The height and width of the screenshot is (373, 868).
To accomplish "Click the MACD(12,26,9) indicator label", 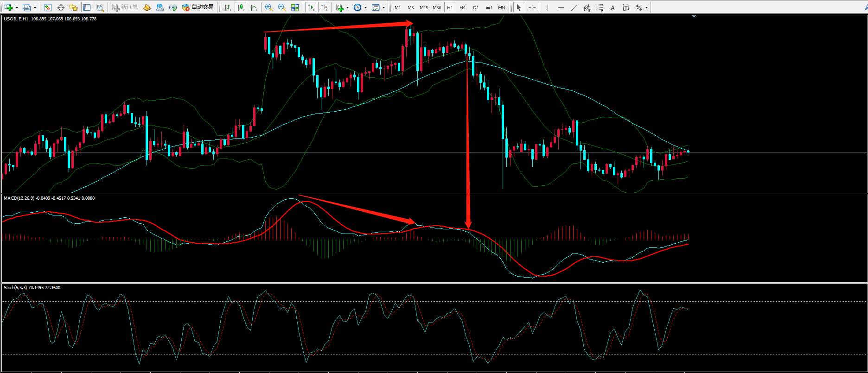I will point(19,198).
